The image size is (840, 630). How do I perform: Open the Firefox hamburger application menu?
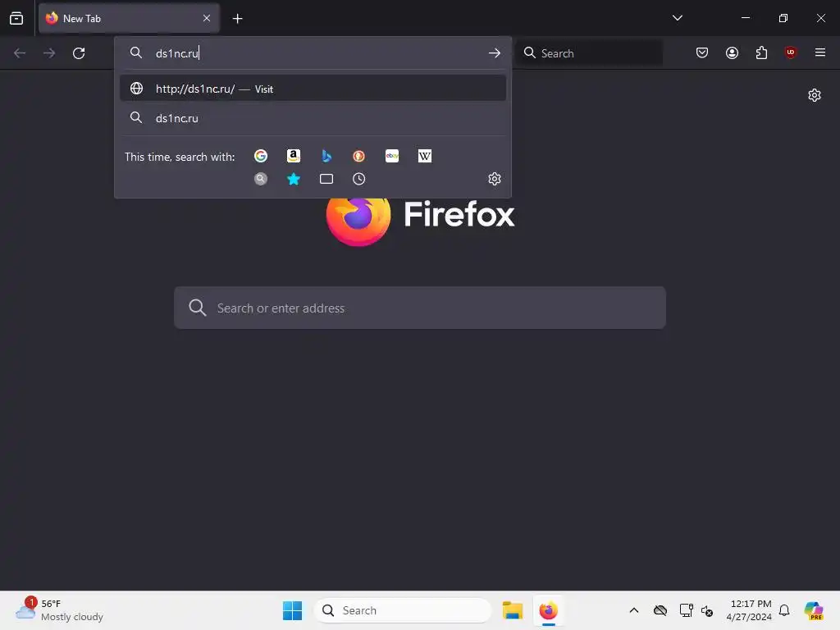(x=820, y=52)
